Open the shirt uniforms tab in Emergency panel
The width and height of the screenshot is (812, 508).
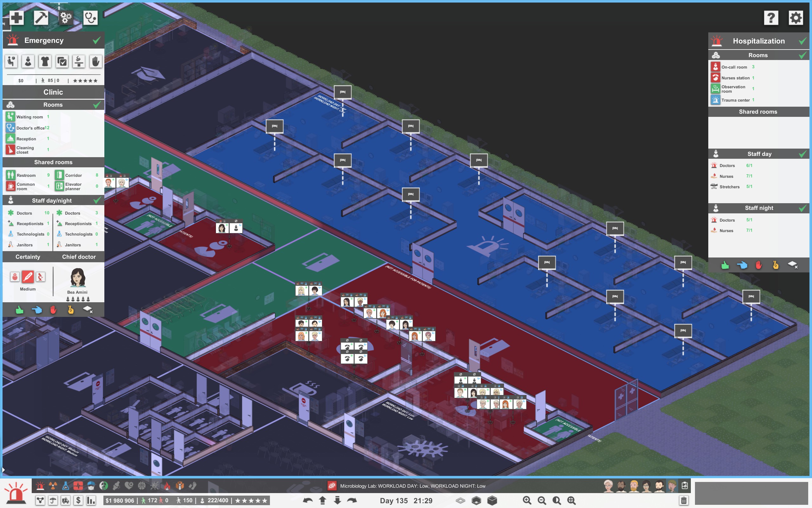[45, 62]
